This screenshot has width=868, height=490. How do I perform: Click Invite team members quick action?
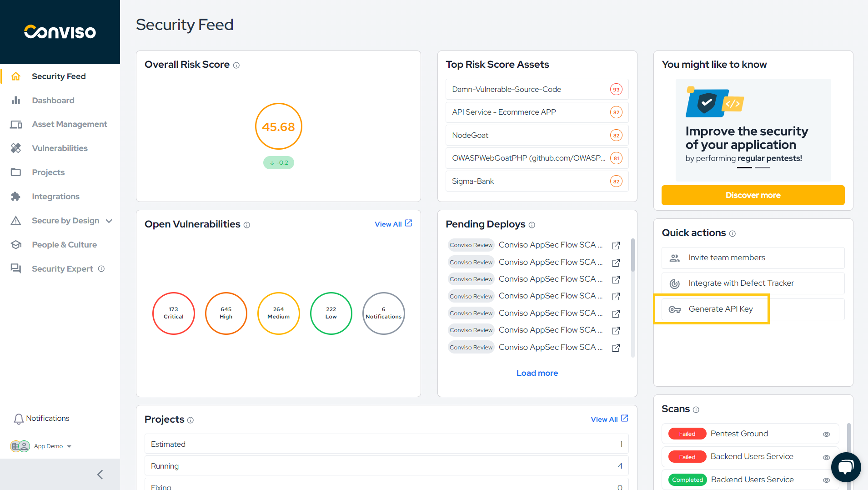753,258
